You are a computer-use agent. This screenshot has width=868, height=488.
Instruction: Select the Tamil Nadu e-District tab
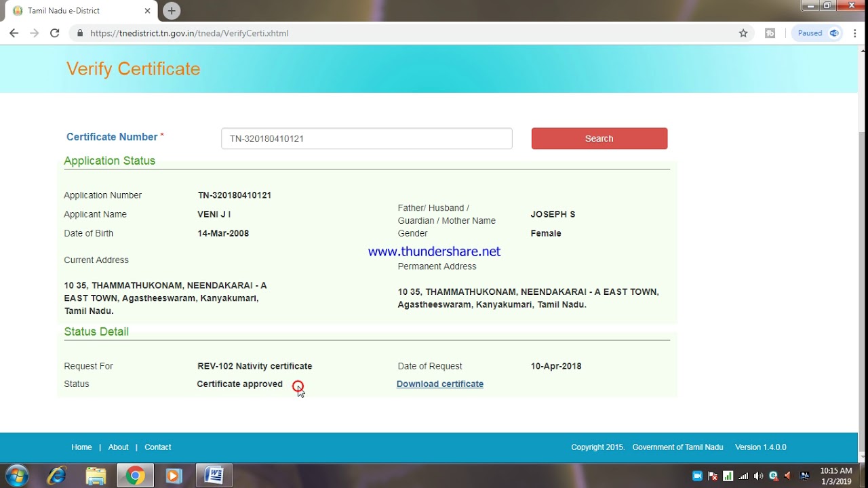(x=80, y=11)
